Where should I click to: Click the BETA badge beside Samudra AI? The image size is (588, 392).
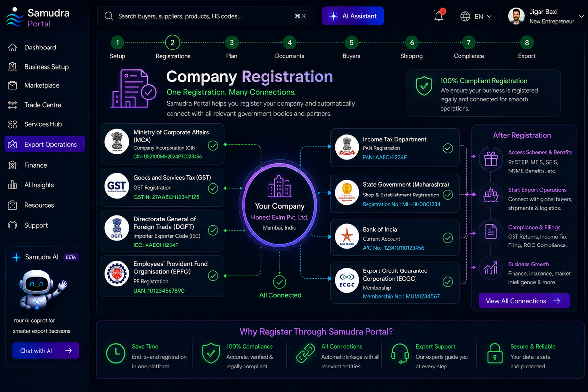pyautogui.click(x=71, y=257)
